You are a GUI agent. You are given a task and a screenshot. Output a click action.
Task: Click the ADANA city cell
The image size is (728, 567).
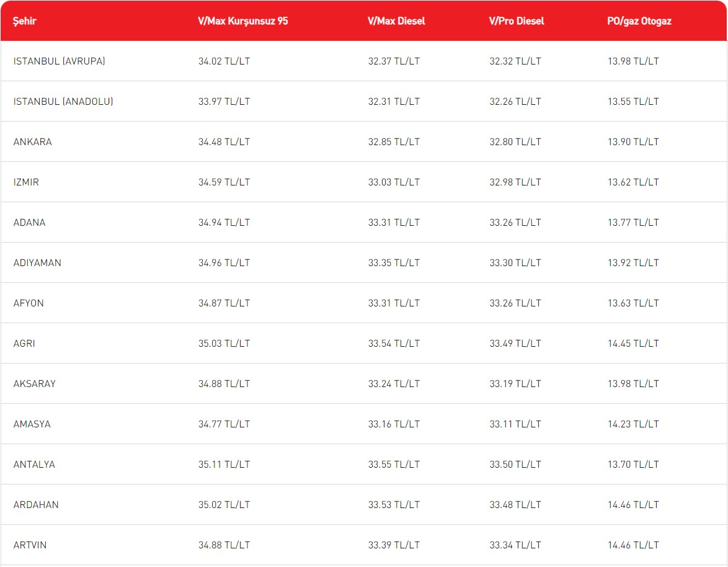pos(29,223)
